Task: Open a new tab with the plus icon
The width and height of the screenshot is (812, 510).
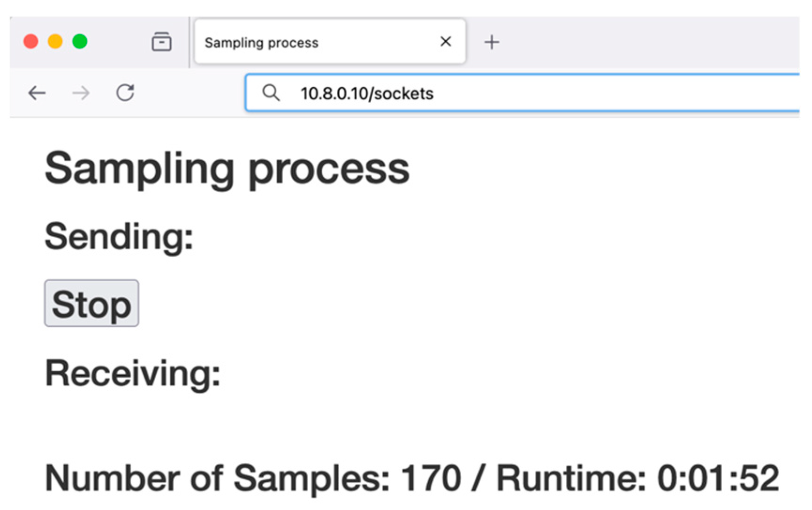Action: (492, 42)
